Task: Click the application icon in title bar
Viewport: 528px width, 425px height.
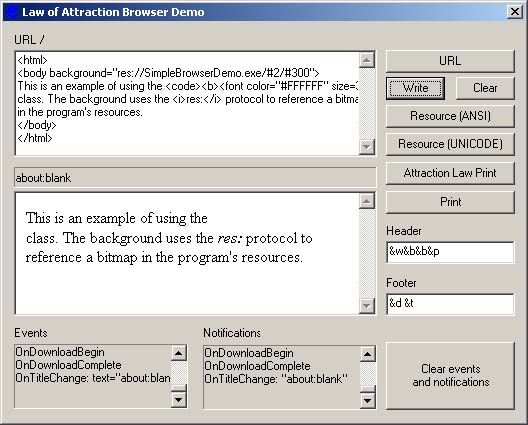Action: (12, 12)
